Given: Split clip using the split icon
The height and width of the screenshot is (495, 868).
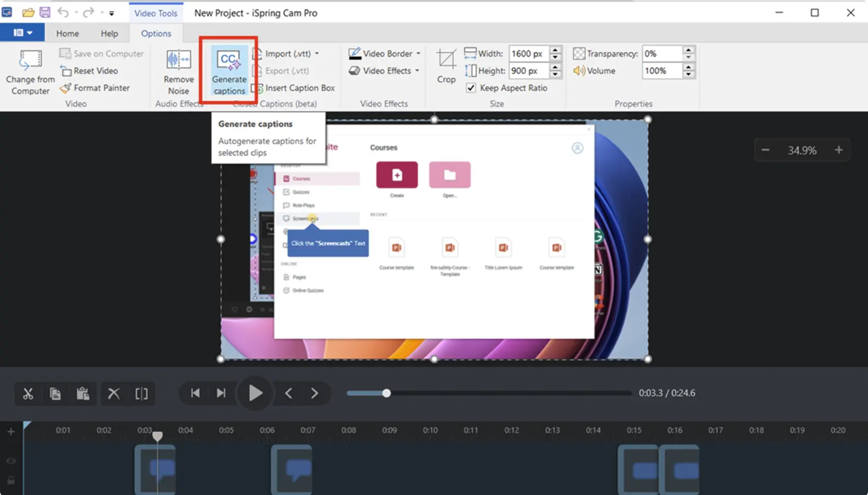Looking at the screenshot, I should [141, 394].
